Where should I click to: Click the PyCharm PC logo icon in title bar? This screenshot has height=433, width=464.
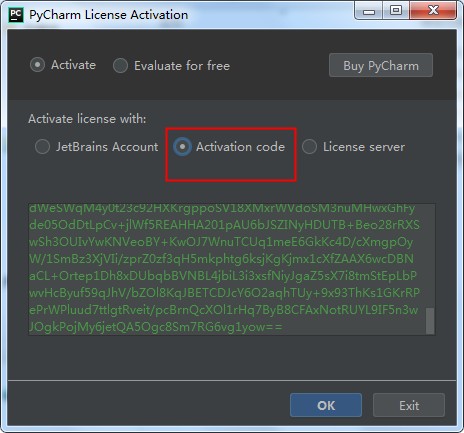[16, 15]
